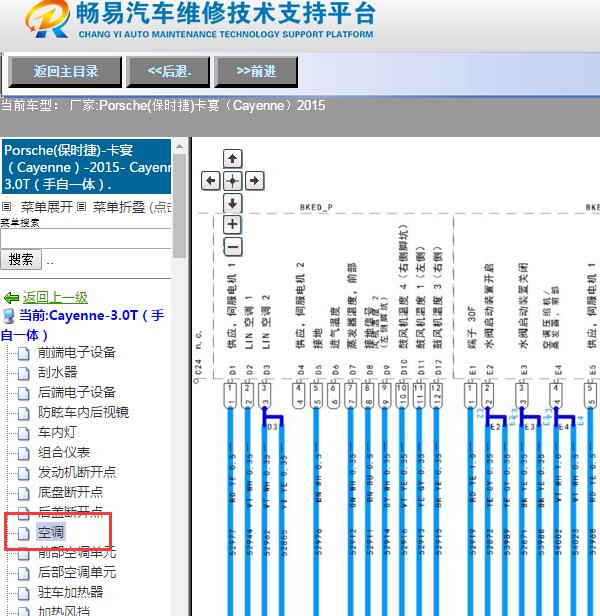600x616 pixels.
Task: Click the document icon beside 前端电子设备
Action: click(x=24, y=353)
